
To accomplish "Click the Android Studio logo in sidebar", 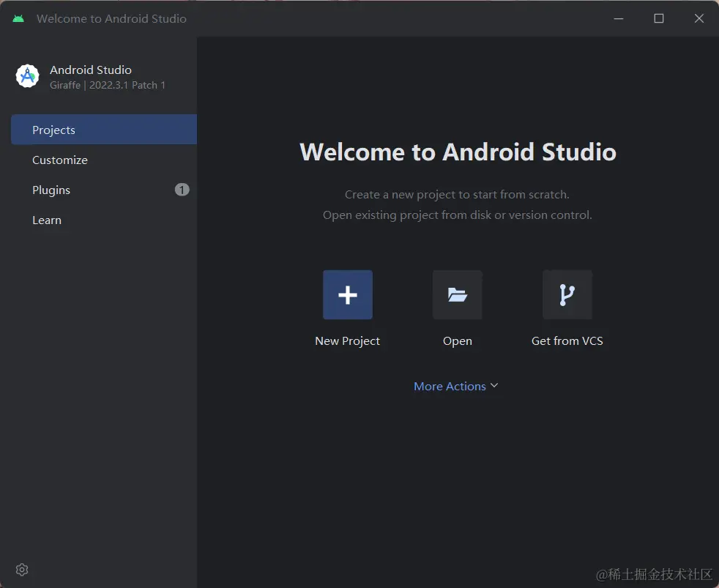I will [x=28, y=76].
